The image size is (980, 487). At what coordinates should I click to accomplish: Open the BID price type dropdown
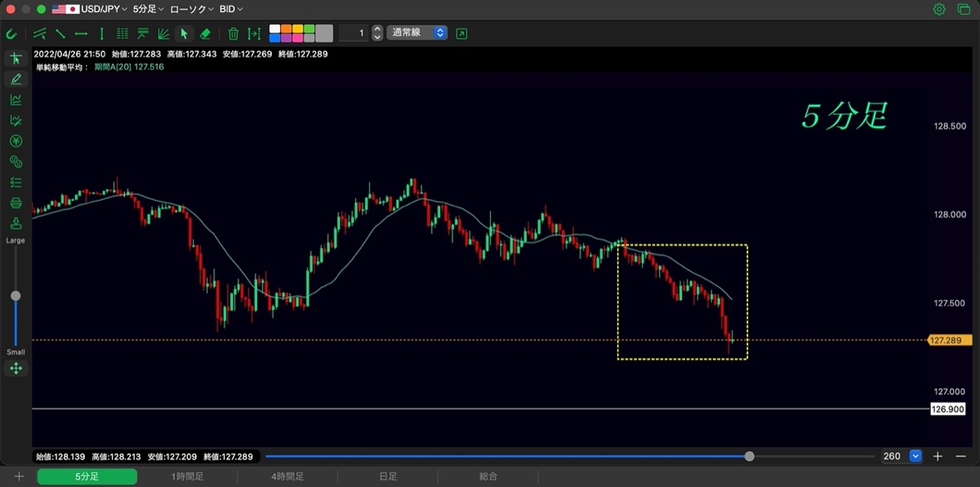[x=231, y=9]
